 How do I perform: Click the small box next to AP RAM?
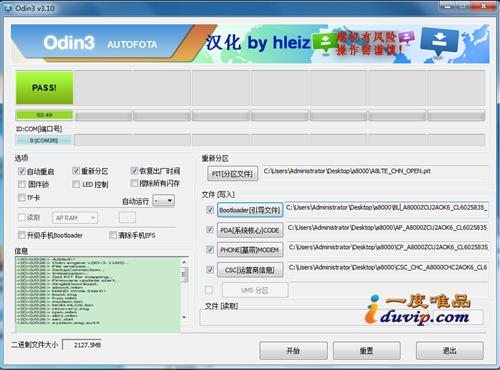click(127, 218)
